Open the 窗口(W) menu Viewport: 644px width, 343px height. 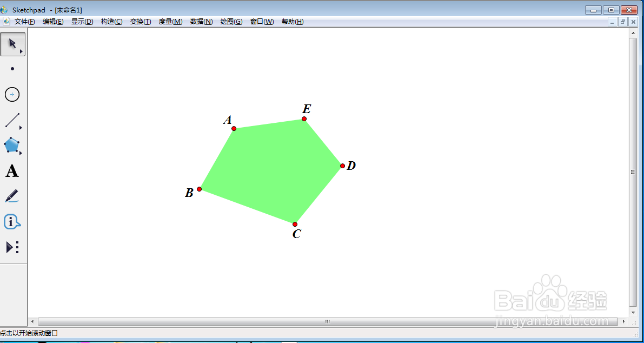tap(262, 22)
